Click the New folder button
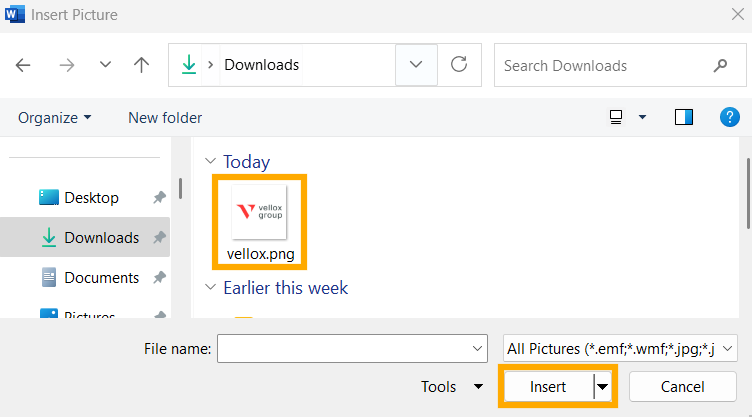Image resolution: width=752 pixels, height=417 pixels. click(165, 117)
